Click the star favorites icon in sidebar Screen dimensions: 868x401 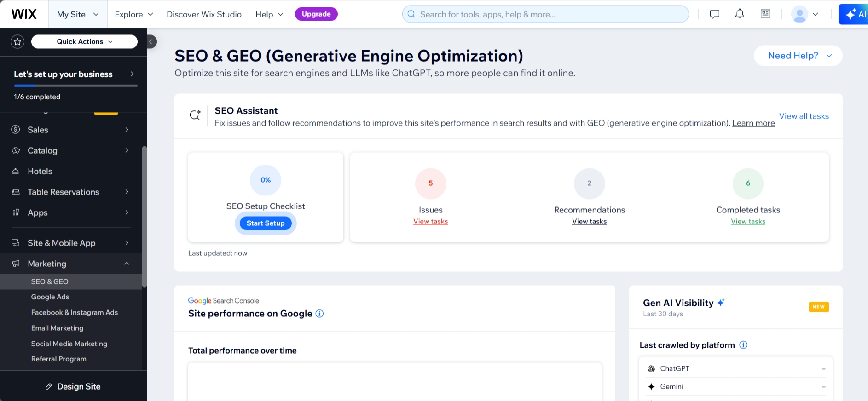point(17,42)
